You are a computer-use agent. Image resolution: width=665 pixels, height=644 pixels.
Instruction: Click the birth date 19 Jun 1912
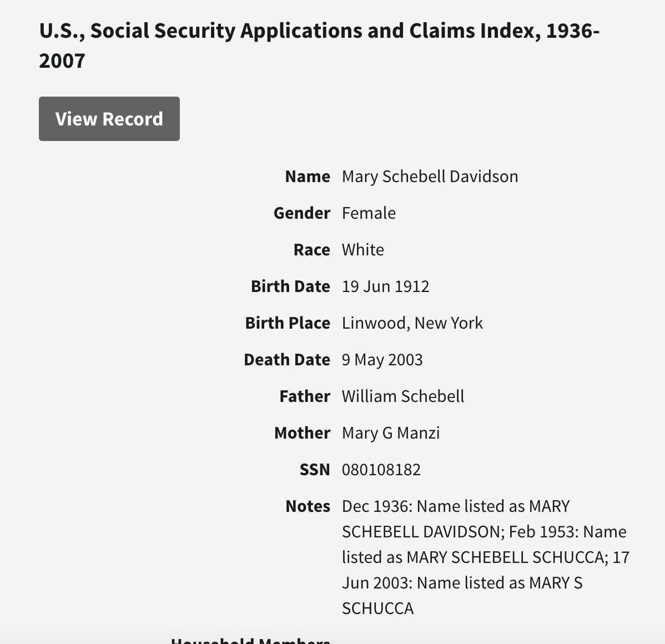(x=385, y=286)
